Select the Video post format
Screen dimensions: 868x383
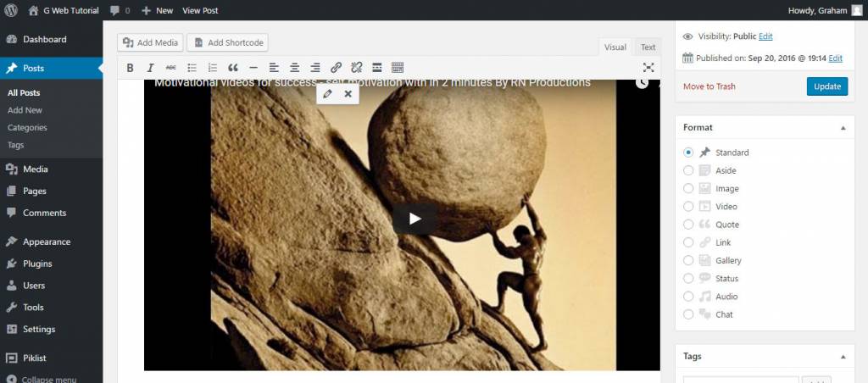688,207
